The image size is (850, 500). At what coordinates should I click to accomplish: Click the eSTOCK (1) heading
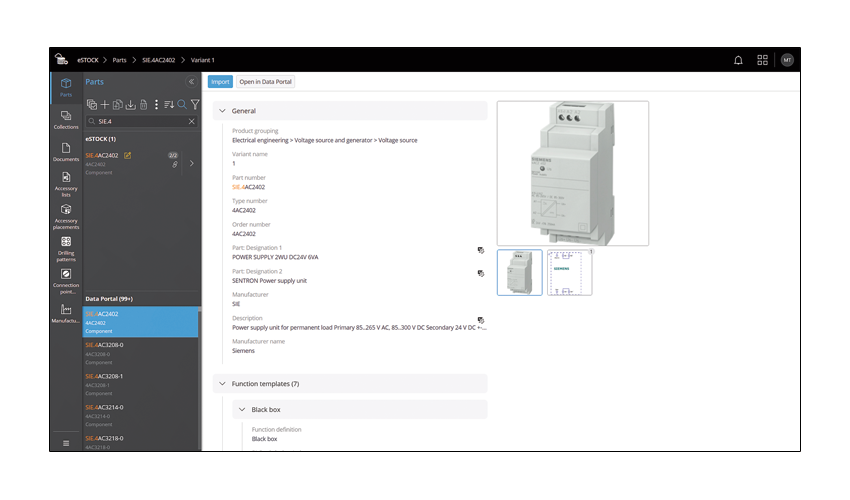tap(100, 139)
